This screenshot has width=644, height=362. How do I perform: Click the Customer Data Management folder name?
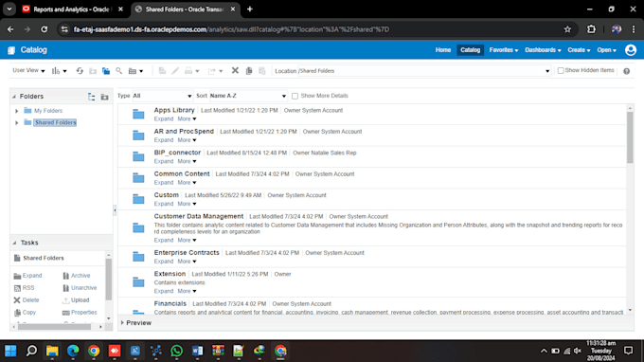coord(198,216)
